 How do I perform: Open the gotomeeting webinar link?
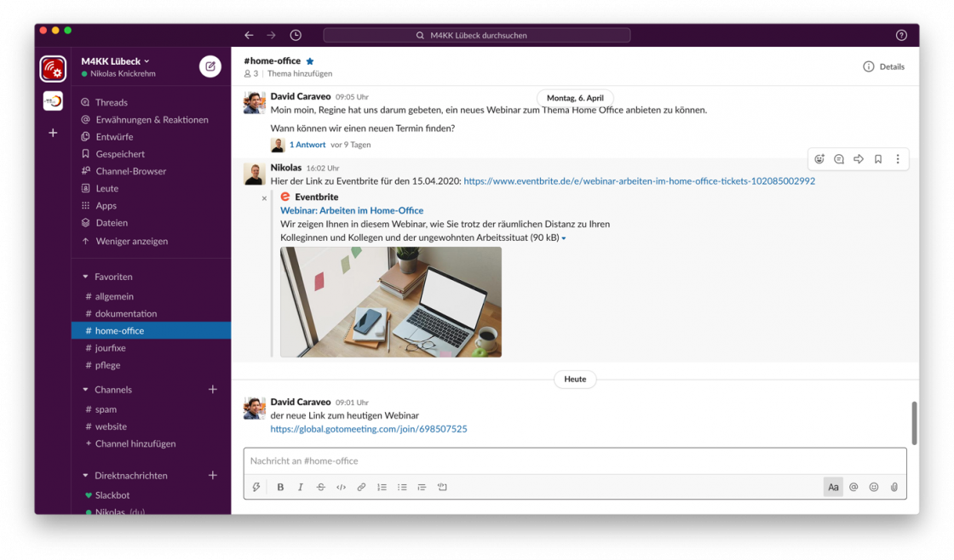pyautogui.click(x=368, y=429)
